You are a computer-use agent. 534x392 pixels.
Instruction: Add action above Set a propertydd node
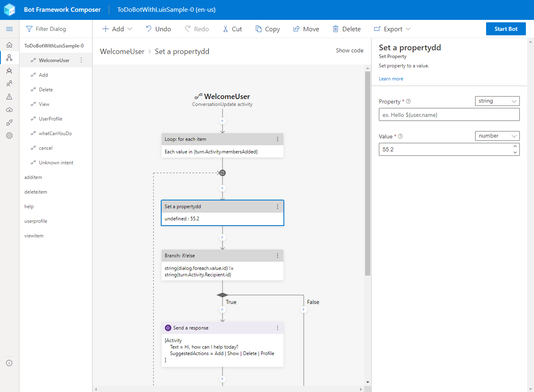point(222,188)
